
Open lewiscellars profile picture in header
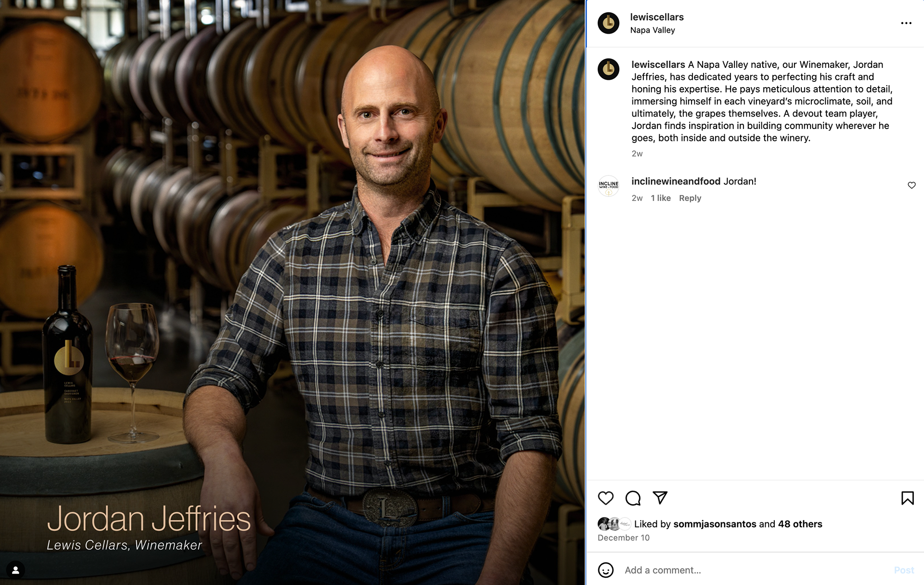click(608, 23)
